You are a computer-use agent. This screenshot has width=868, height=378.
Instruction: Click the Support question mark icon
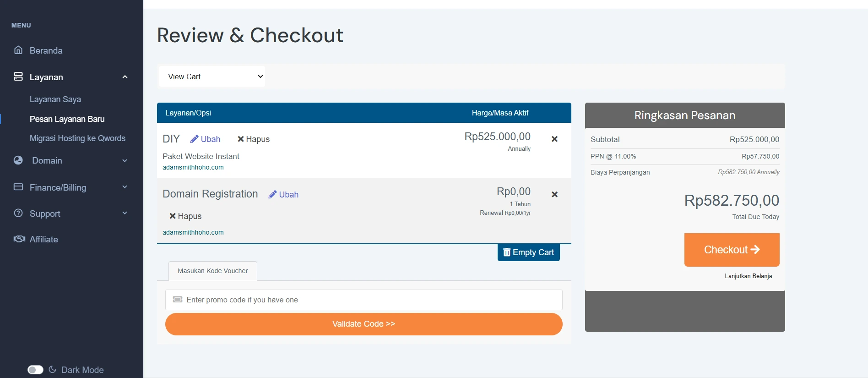pyautogui.click(x=18, y=213)
